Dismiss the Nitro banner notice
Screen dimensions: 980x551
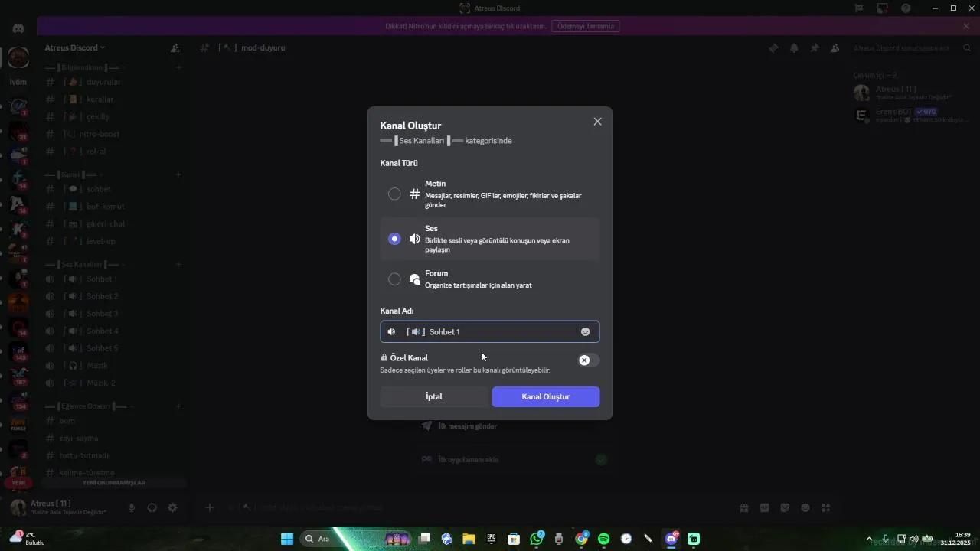point(966,26)
